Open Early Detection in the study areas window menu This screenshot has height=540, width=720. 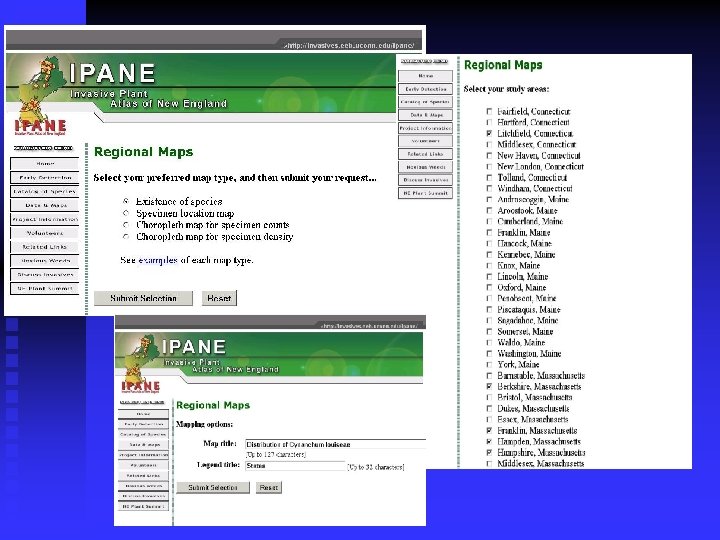tap(425, 89)
